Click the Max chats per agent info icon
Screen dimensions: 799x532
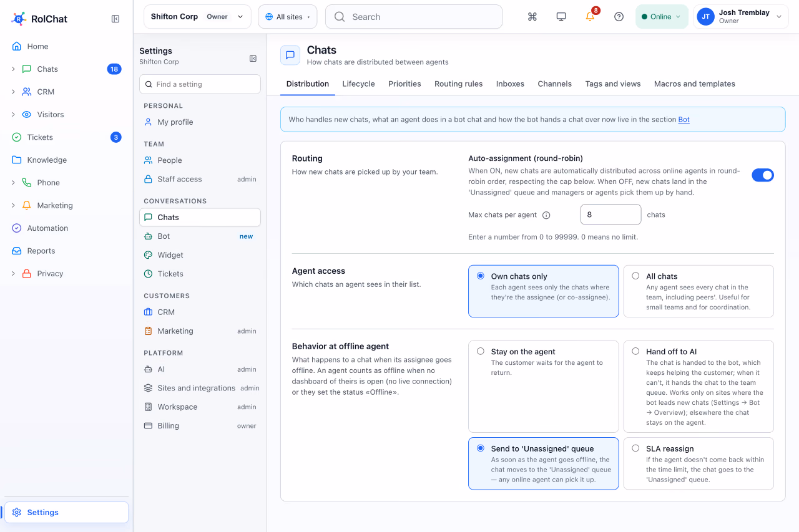pos(546,215)
